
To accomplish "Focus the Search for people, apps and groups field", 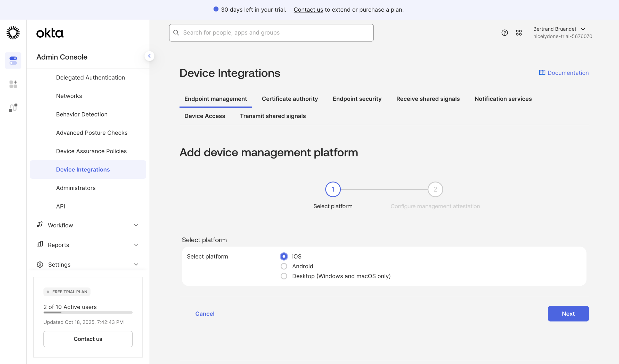I will 271,33.
